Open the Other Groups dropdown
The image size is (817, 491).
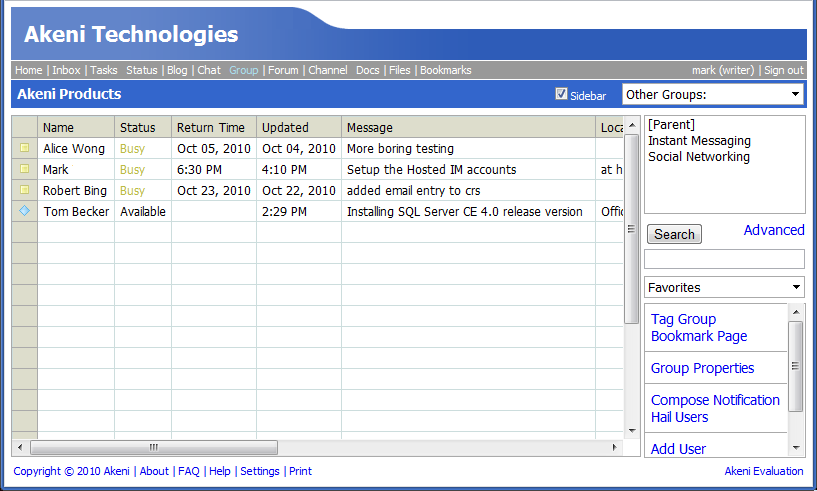click(x=712, y=94)
